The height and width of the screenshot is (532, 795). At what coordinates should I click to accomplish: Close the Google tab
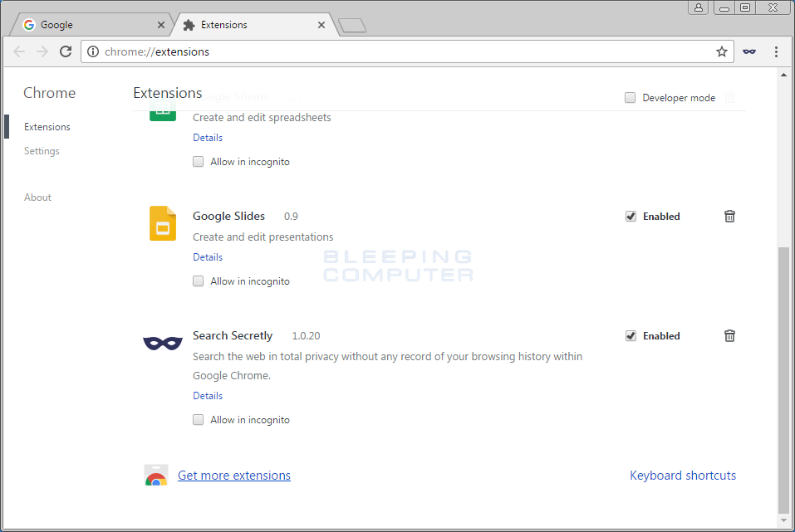(x=160, y=25)
